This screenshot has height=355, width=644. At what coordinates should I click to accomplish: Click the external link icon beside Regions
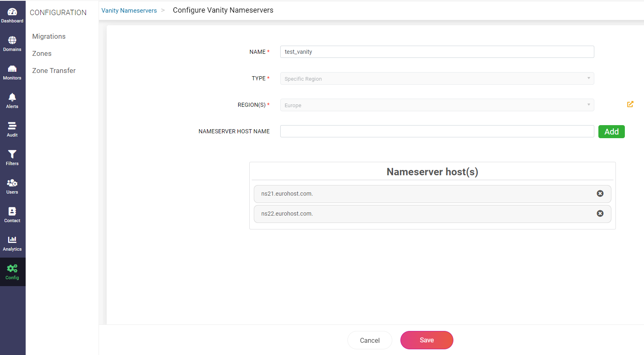pyautogui.click(x=630, y=104)
